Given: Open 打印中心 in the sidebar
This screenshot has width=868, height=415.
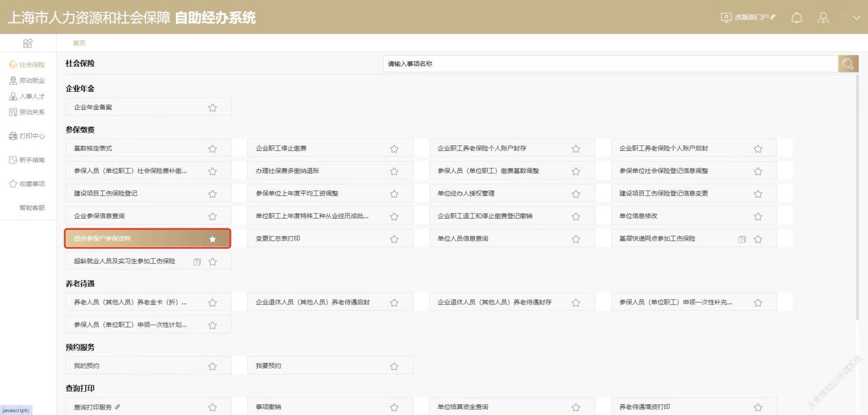Looking at the screenshot, I should click(x=27, y=136).
